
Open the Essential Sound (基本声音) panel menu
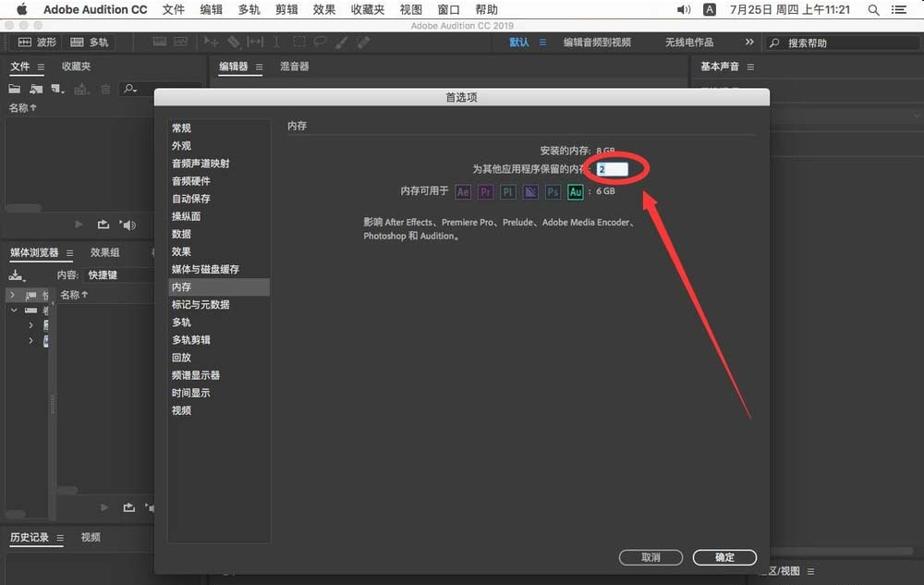coord(750,67)
